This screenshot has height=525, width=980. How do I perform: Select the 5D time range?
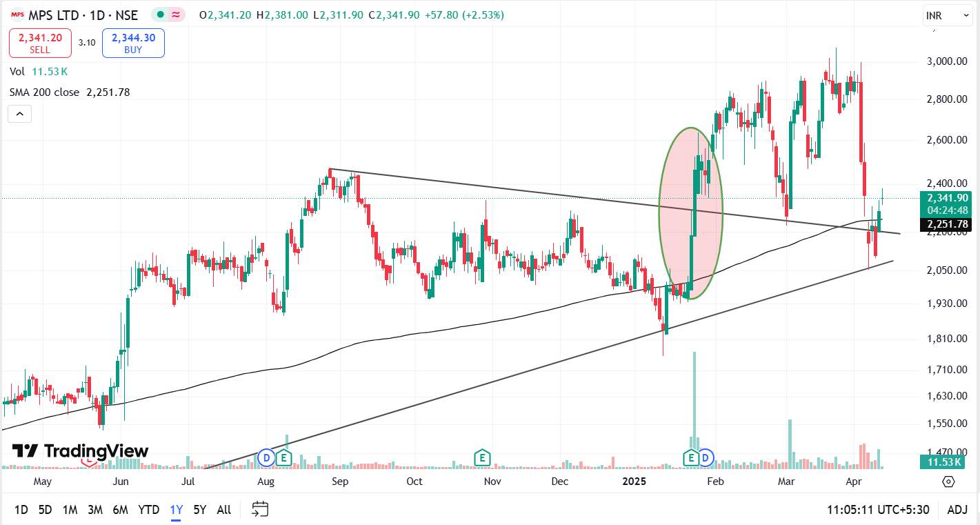[45, 510]
